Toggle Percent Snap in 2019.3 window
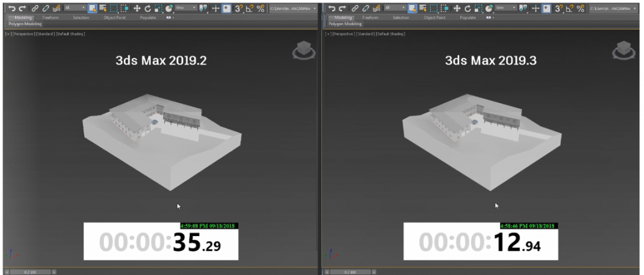This screenshot has height=275, width=644. coord(580,8)
